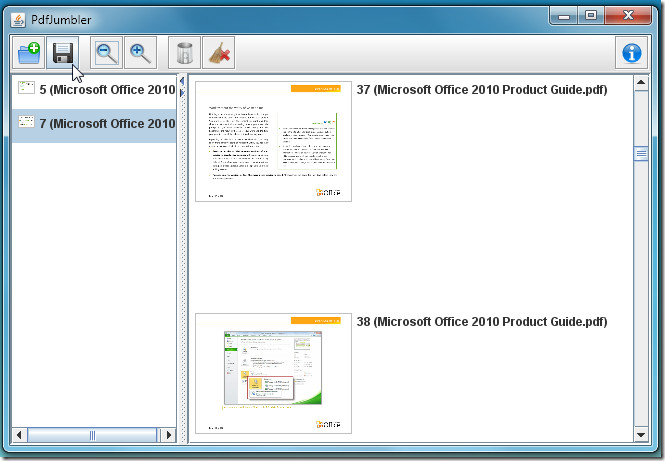Click the right pane scroll-down arrow
This screenshot has height=461, width=665.
[641, 435]
